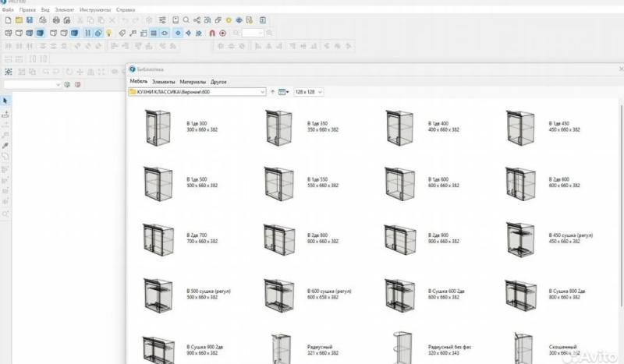Toggle the yellow light bulb icon
Viewport: 624px width, 364px height.
pyautogui.click(x=110, y=34)
